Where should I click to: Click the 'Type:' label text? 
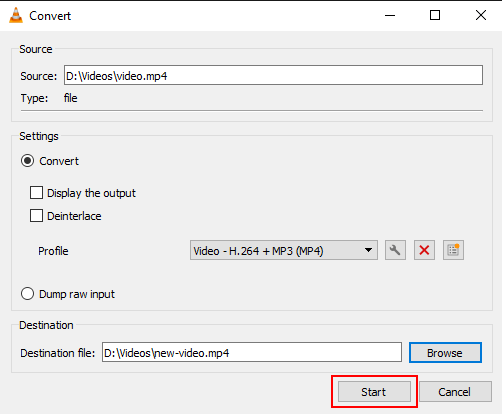(34, 98)
